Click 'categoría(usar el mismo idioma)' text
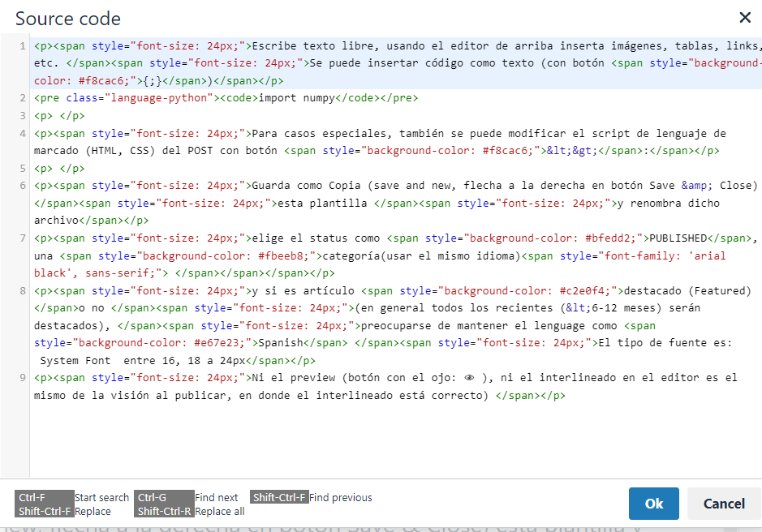The width and height of the screenshot is (762, 532). click(x=421, y=255)
